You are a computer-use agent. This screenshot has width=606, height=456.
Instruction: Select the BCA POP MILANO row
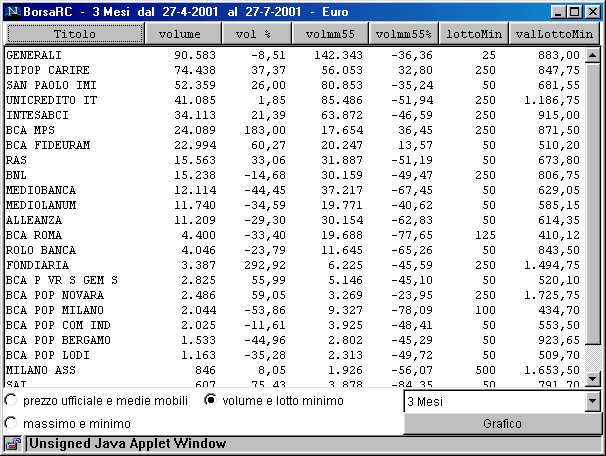(x=293, y=310)
